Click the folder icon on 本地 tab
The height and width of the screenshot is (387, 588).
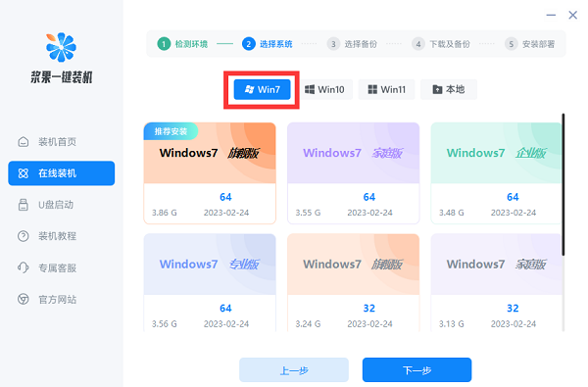pos(437,89)
